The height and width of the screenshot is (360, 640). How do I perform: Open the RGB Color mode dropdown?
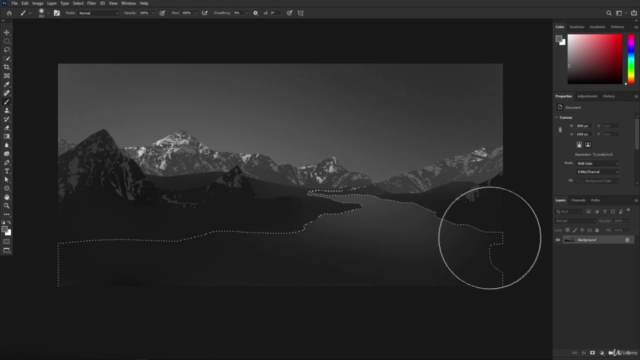pyautogui.click(x=597, y=163)
